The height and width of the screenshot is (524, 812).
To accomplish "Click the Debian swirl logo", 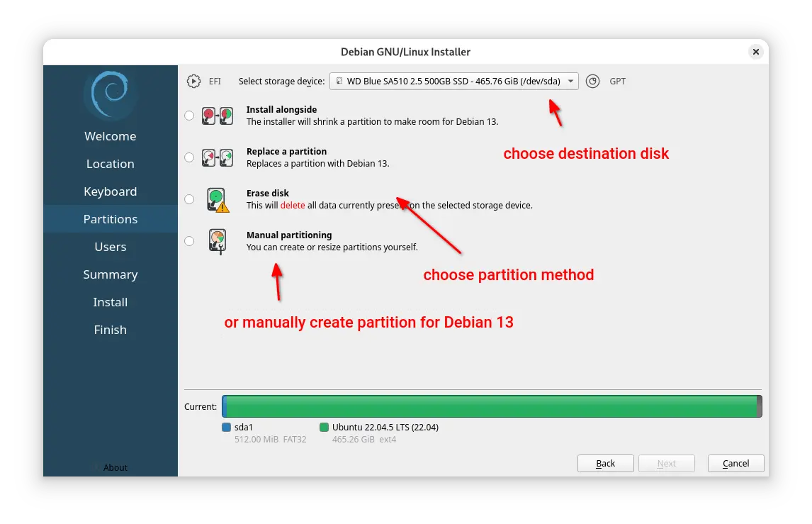I will point(111,94).
